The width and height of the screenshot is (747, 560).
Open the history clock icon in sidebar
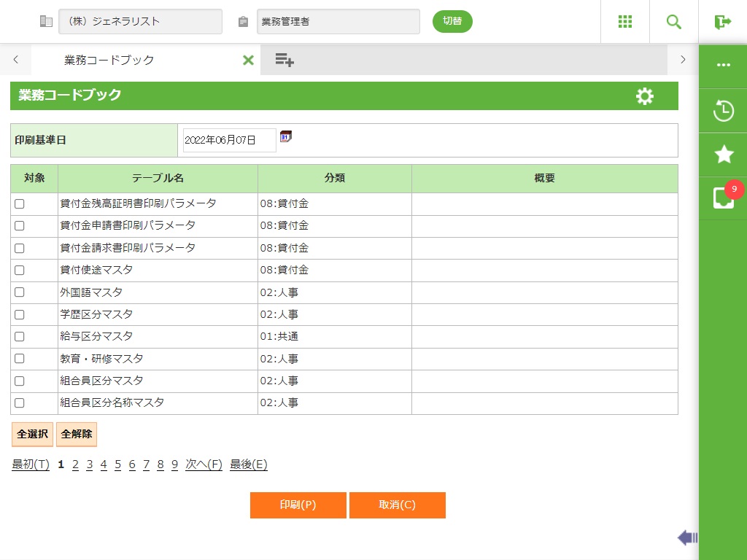tap(723, 111)
